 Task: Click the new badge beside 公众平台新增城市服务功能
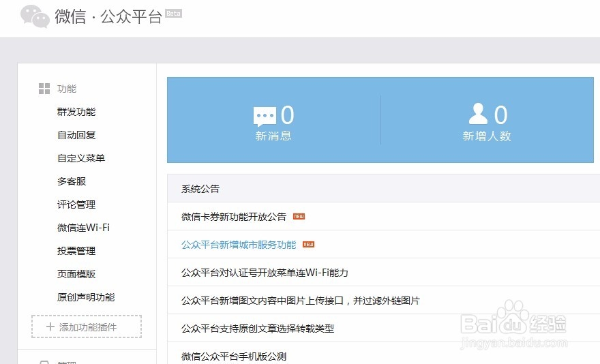coord(308,245)
